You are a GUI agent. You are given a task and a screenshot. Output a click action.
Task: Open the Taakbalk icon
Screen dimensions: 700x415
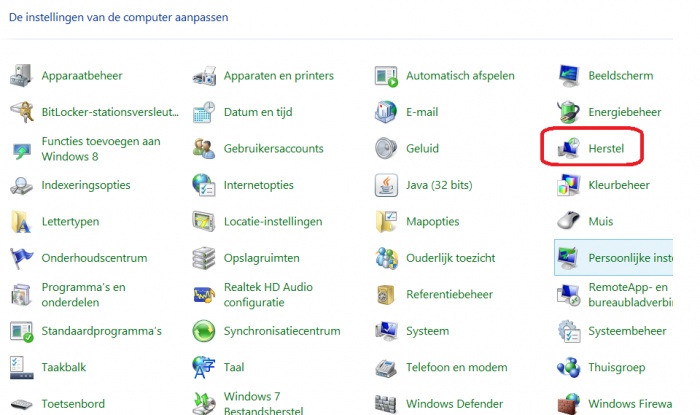pos(21,368)
